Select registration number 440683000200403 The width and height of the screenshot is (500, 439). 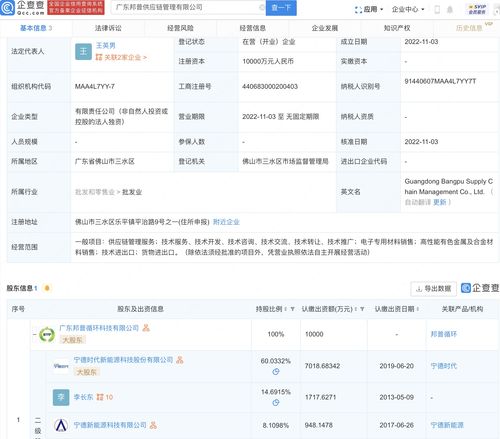pyautogui.click(x=270, y=87)
